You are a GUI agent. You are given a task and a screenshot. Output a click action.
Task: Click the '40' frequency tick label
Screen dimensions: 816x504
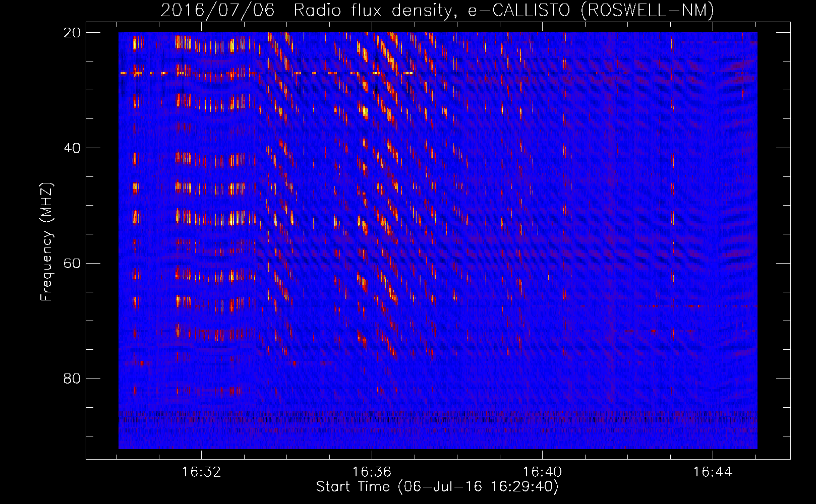(72, 148)
